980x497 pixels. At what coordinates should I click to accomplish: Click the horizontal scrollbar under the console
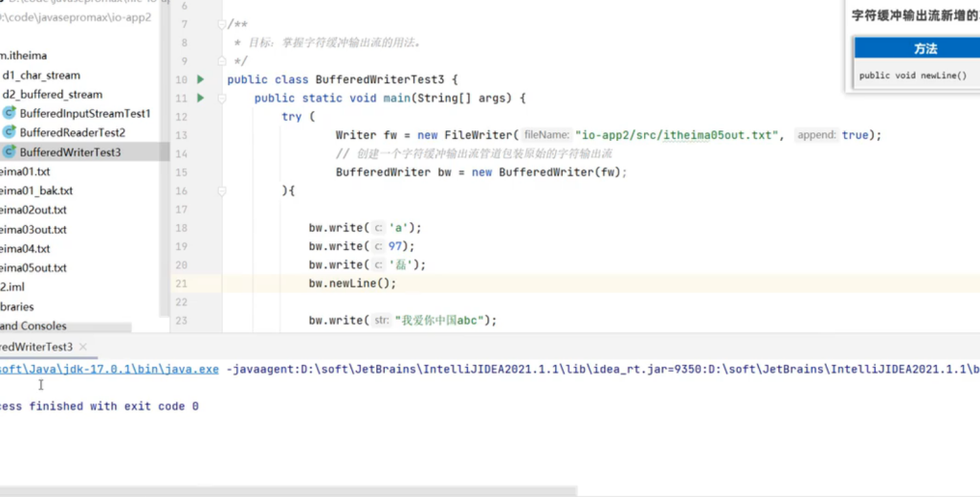coord(287,490)
